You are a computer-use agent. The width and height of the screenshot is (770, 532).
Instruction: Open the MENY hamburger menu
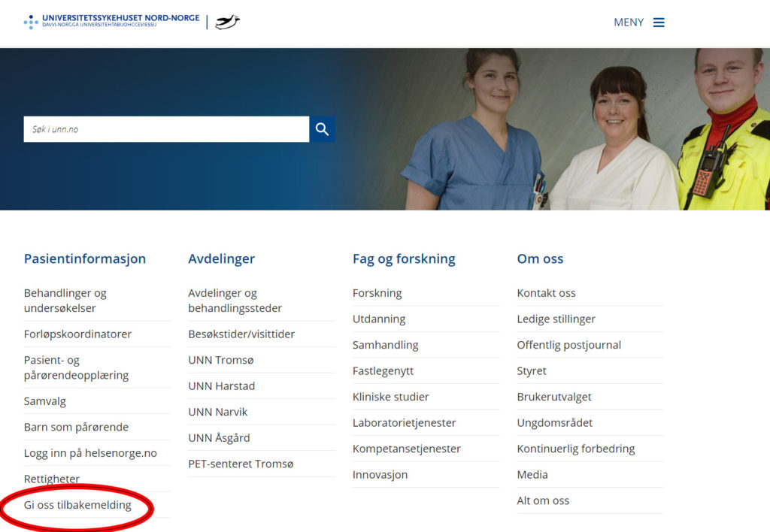pyautogui.click(x=639, y=23)
